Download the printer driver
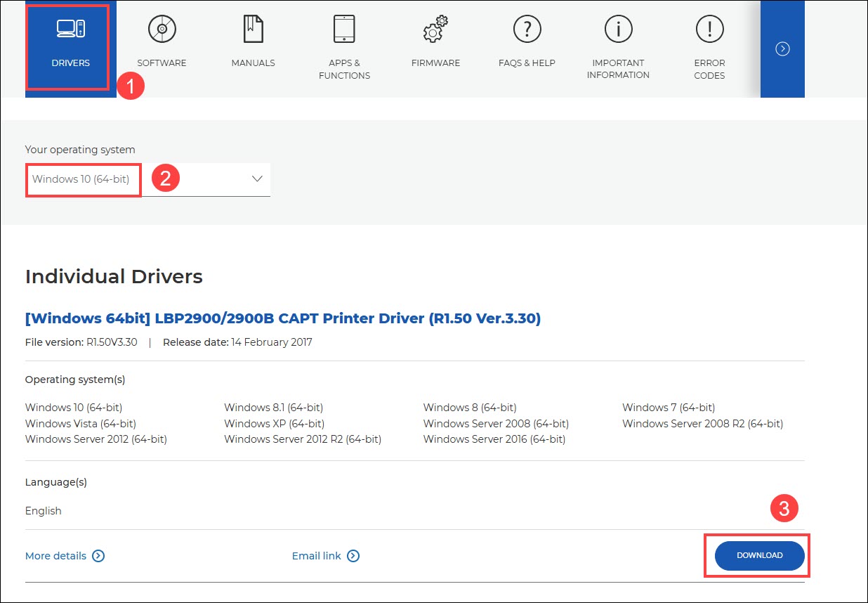The image size is (868, 603). click(x=759, y=555)
